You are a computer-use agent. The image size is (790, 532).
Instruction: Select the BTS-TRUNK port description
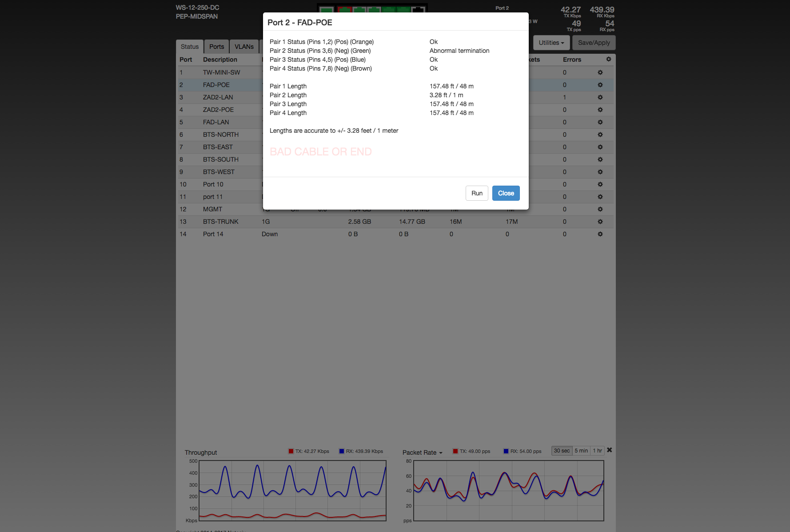pos(220,222)
